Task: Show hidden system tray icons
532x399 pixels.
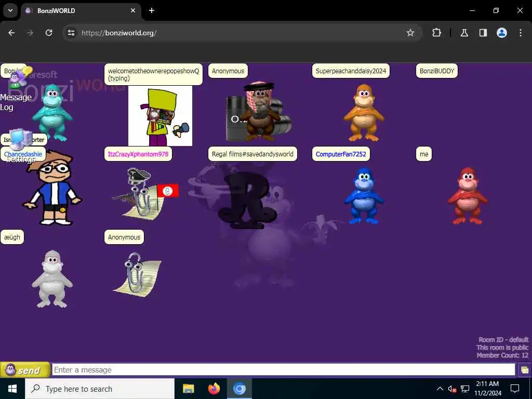Action: point(440,389)
